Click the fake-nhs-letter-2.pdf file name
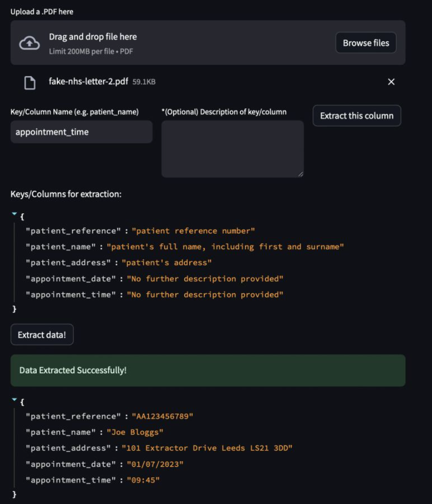 [88, 82]
